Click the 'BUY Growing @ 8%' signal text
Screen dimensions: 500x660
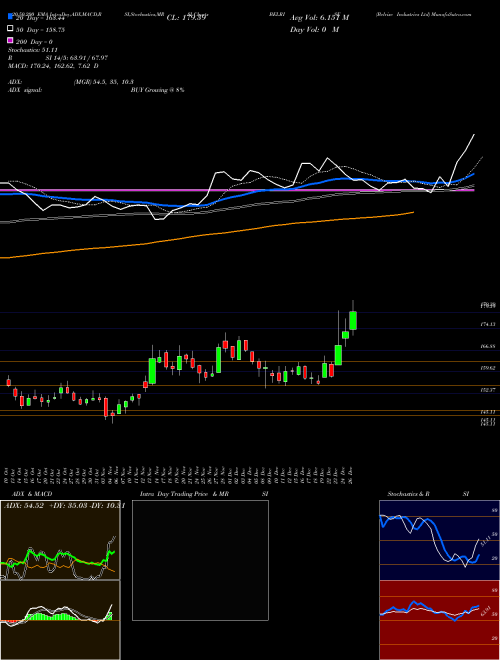157,90
